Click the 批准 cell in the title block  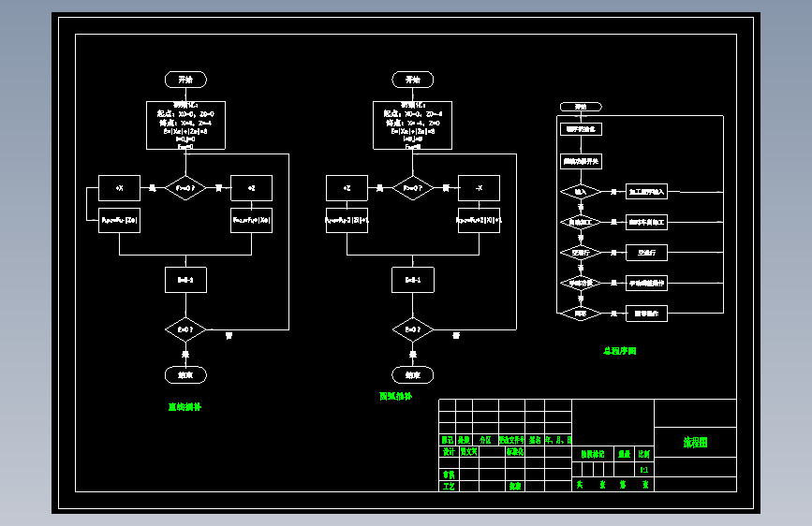point(515,486)
